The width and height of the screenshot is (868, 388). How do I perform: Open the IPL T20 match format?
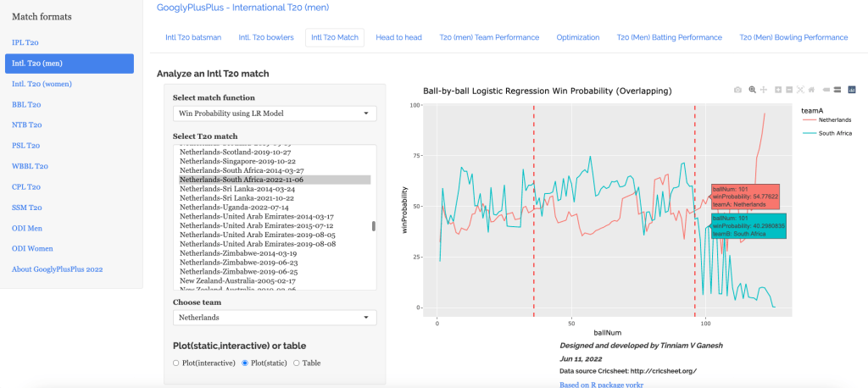click(x=25, y=42)
